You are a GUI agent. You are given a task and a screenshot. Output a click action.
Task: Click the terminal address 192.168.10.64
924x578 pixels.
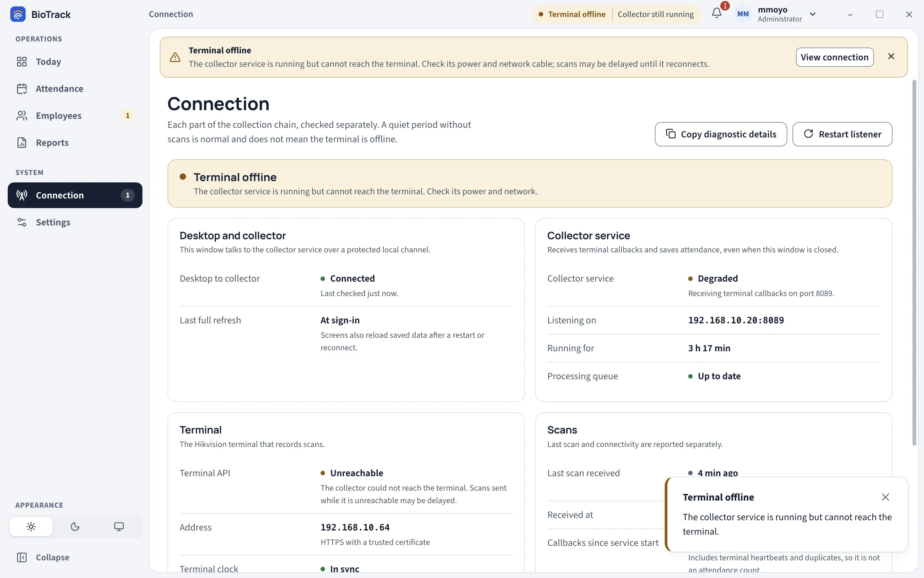[x=355, y=528]
